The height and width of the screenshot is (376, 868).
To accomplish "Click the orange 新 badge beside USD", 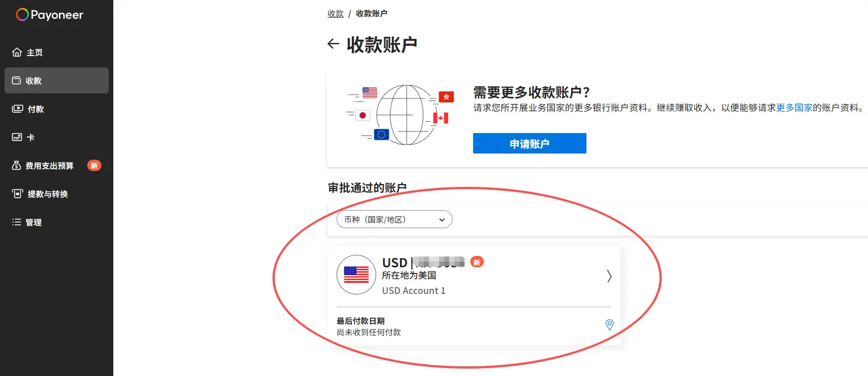I will pos(477,262).
